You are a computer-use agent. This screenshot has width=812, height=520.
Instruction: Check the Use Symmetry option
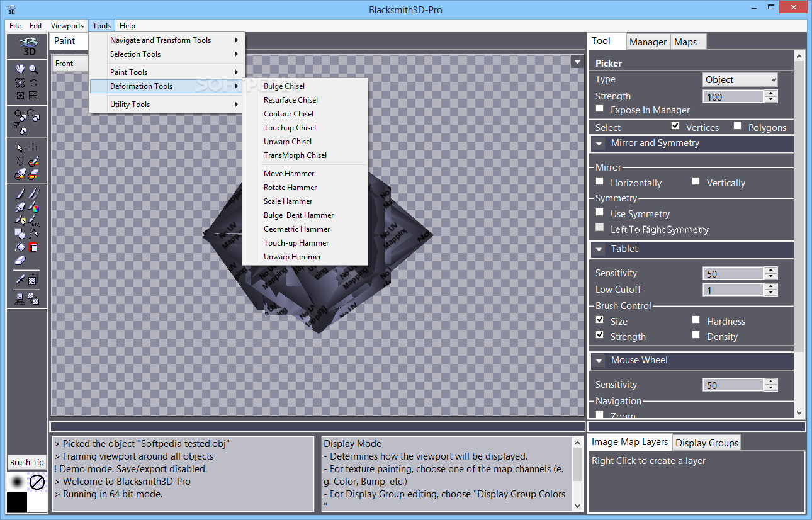tap(600, 212)
